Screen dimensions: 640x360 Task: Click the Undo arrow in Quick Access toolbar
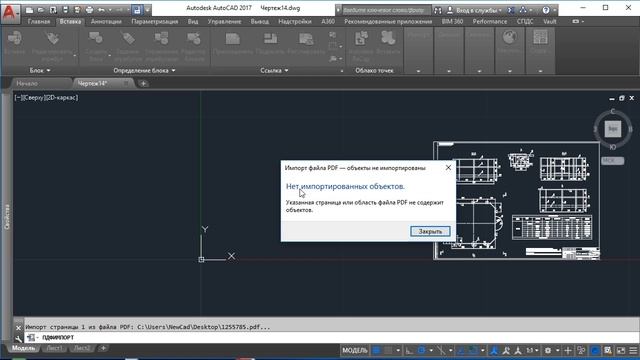(x=101, y=9)
